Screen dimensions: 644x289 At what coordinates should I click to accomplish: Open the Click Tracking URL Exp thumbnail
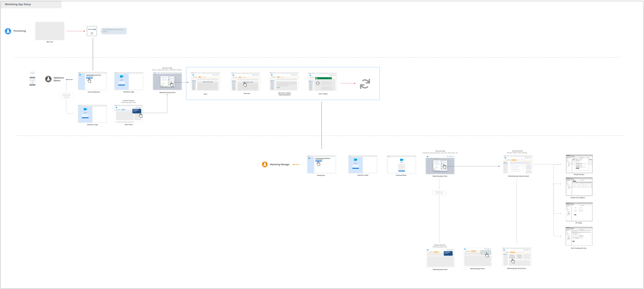pyautogui.click(x=579, y=236)
